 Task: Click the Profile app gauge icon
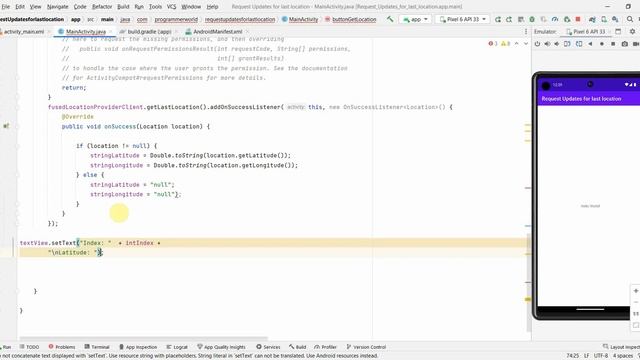click(x=555, y=19)
